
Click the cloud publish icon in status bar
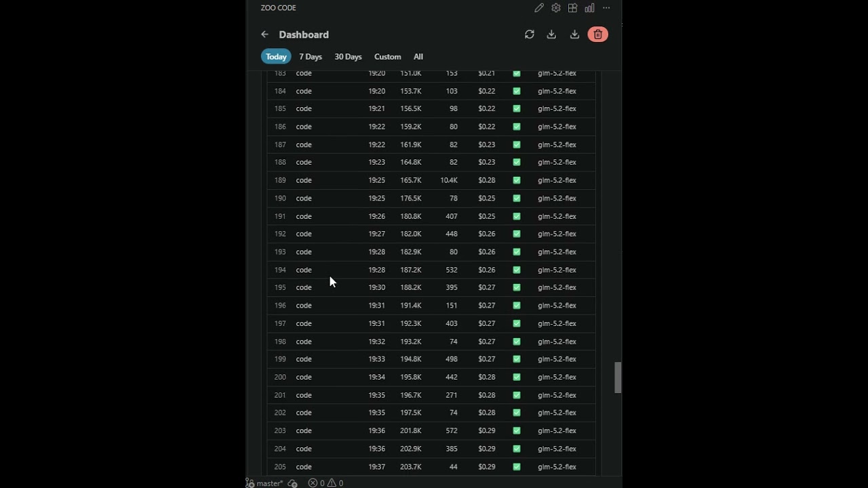point(292,483)
